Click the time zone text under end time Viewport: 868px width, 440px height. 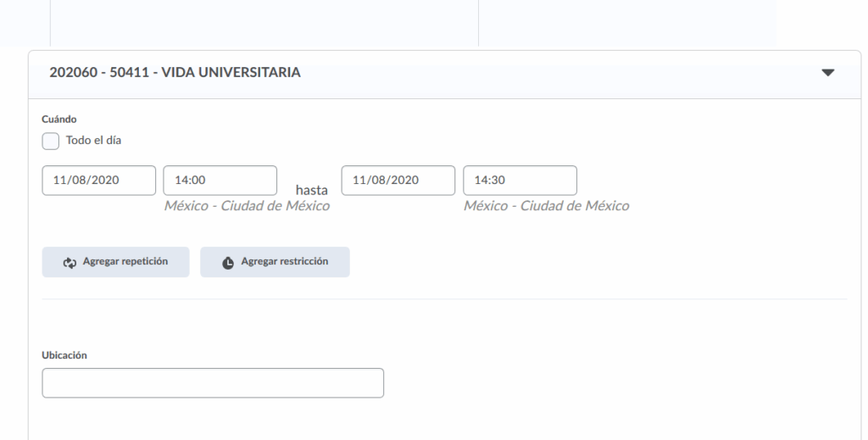pos(547,205)
